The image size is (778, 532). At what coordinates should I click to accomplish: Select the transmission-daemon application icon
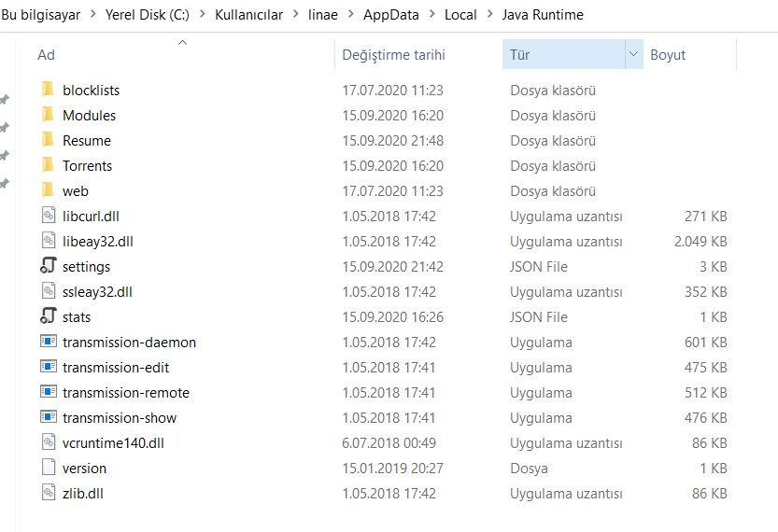point(49,342)
